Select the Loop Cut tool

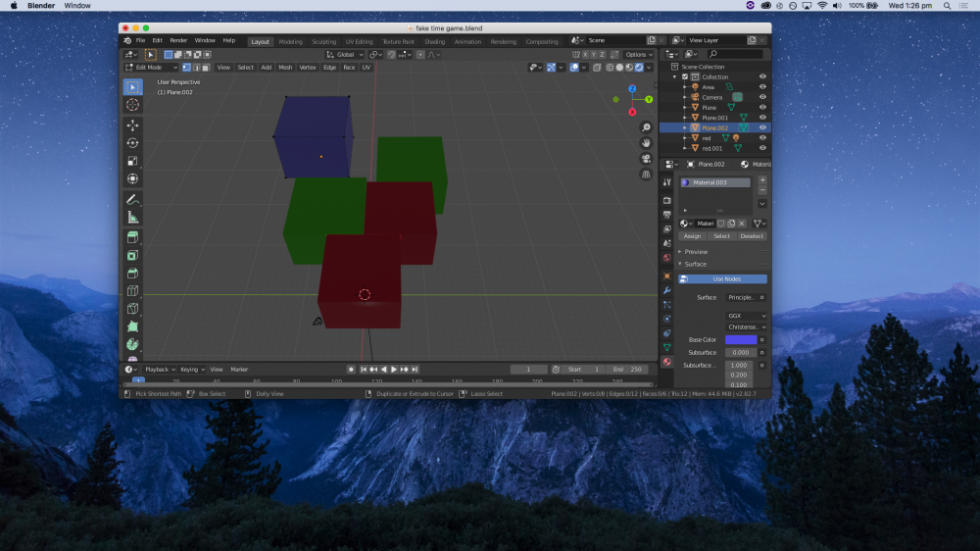click(x=132, y=291)
